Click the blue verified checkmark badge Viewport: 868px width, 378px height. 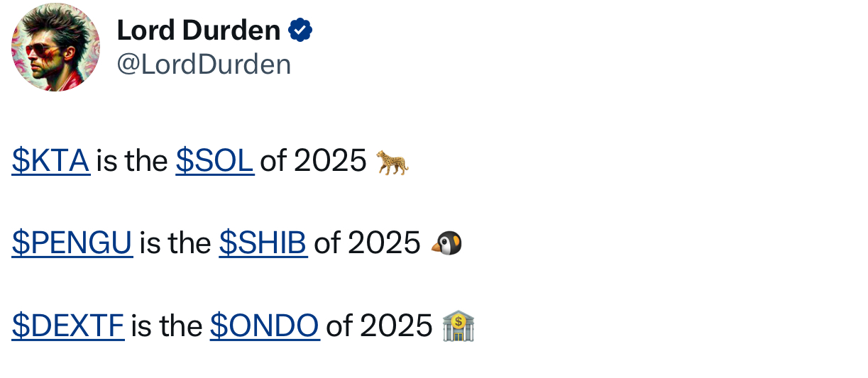pyautogui.click(x=300, y=30)
